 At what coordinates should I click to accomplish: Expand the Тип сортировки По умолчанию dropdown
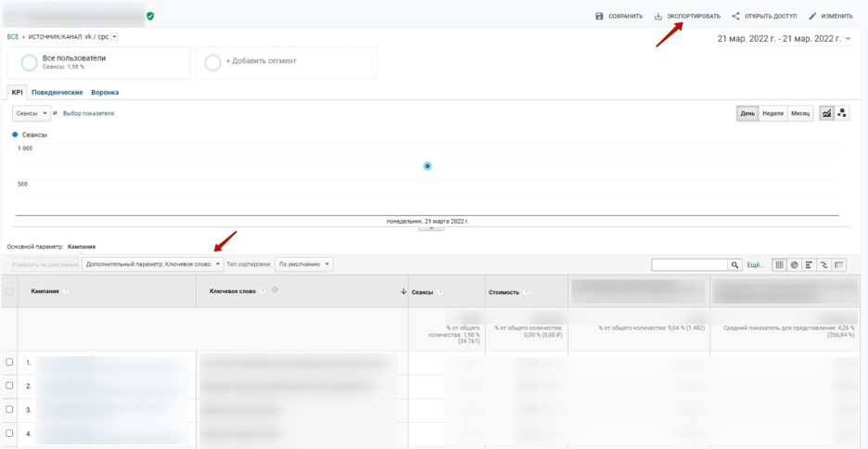304,264
